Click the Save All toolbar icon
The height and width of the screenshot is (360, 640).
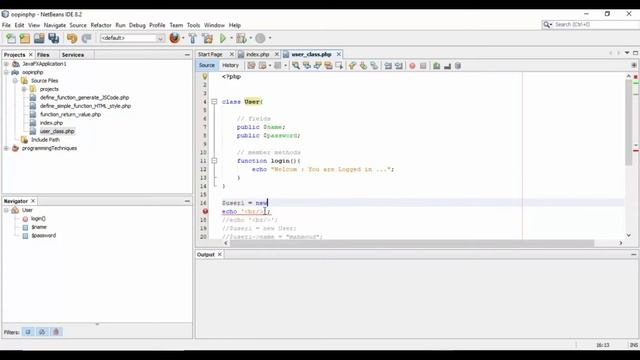(53, 38)
